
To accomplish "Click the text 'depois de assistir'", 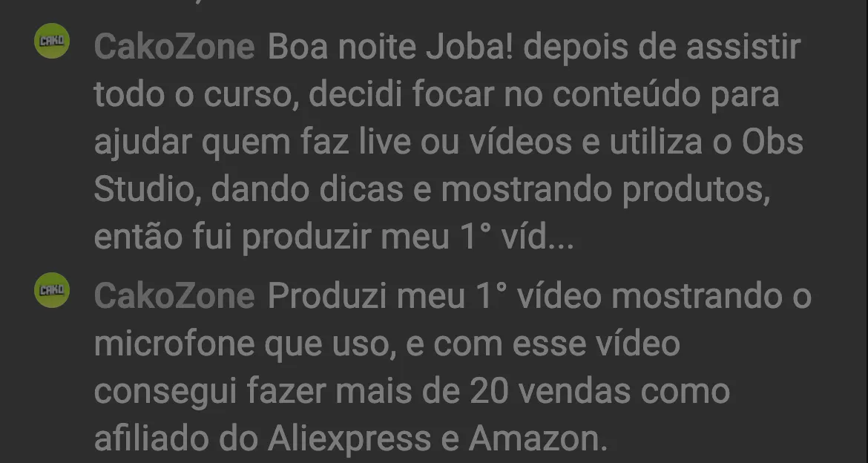I will coord(662,47).
